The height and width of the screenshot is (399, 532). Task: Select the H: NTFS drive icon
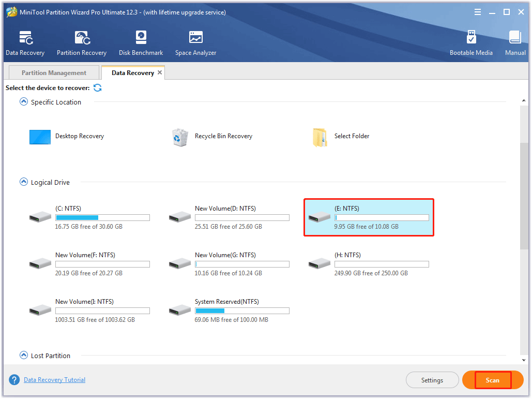(320, 263)
